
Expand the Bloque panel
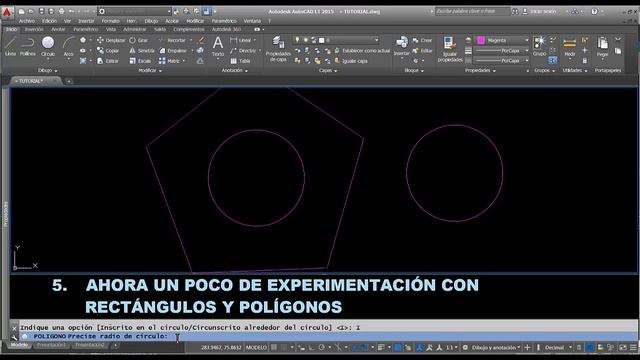(413, 71)
